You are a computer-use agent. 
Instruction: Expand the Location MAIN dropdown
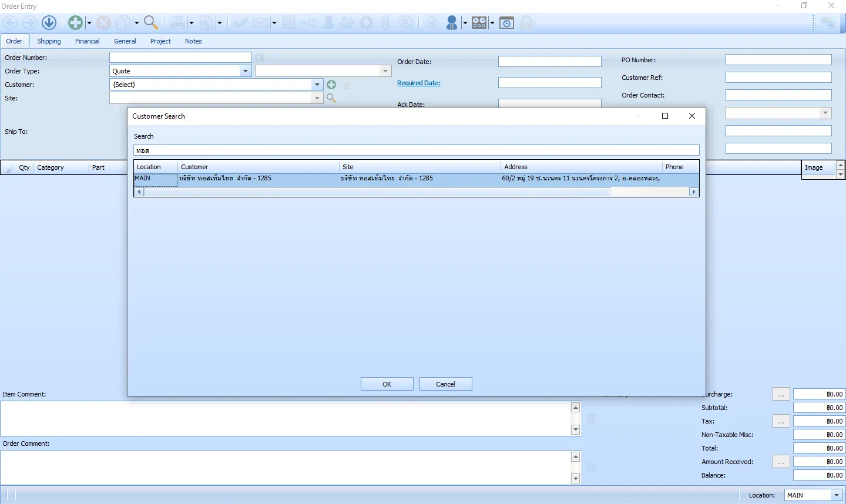(x=837, y=495)
